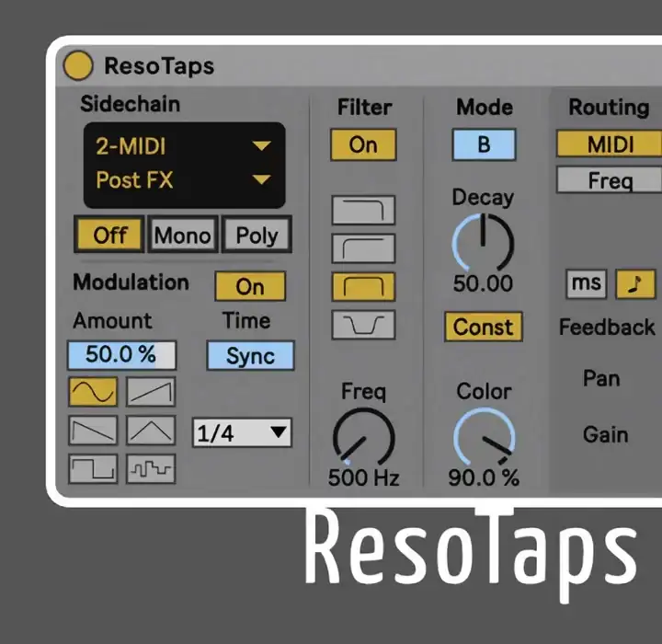The image size is (662, 644).
Task: Click the filter Freq knob
Action: [x=363, y=438]
